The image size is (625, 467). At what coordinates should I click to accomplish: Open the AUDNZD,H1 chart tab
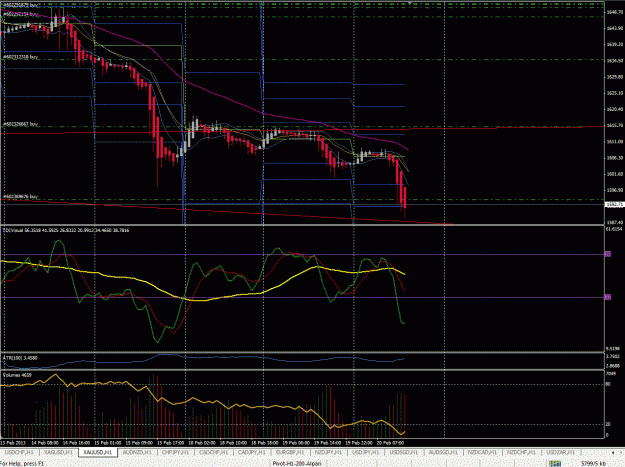coord(137,452)
